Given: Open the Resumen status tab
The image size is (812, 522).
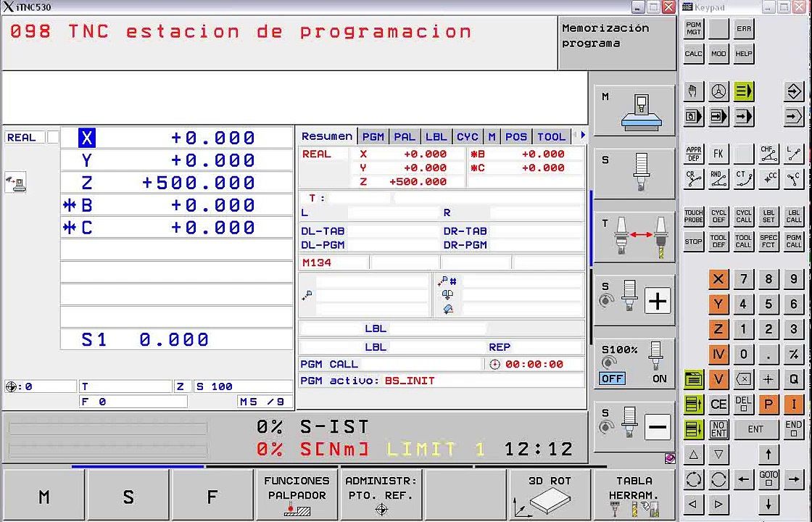Looking at the screenshot, I should [327, 136].
